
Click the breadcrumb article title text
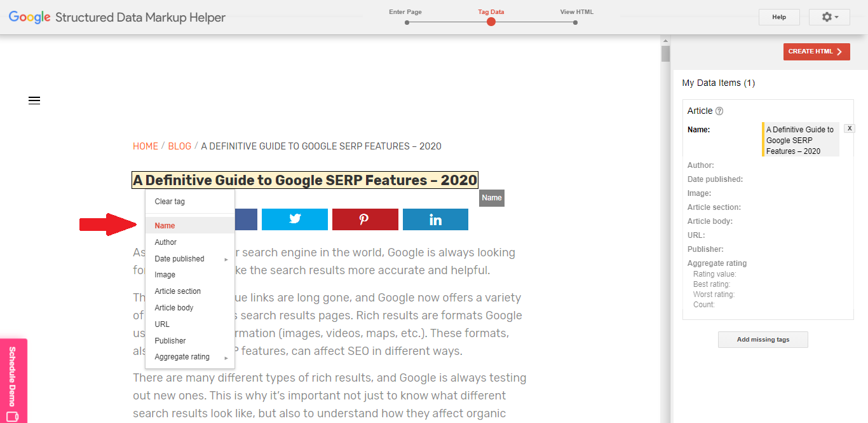tap(322, 146)
